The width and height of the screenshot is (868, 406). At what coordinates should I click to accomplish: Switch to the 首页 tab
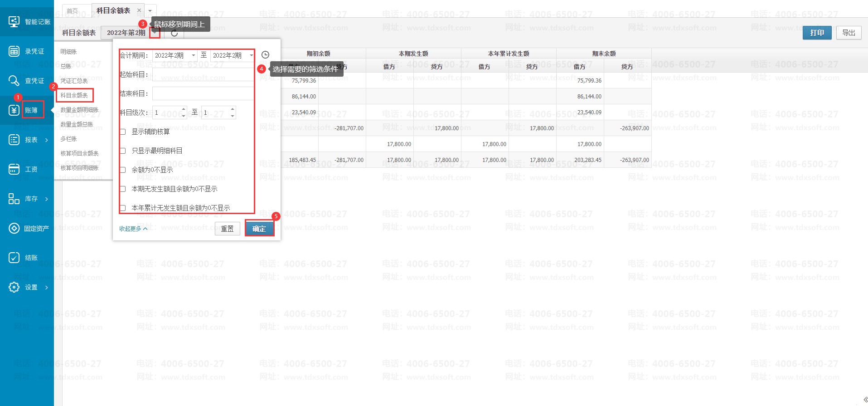click(x=72, y=10)
